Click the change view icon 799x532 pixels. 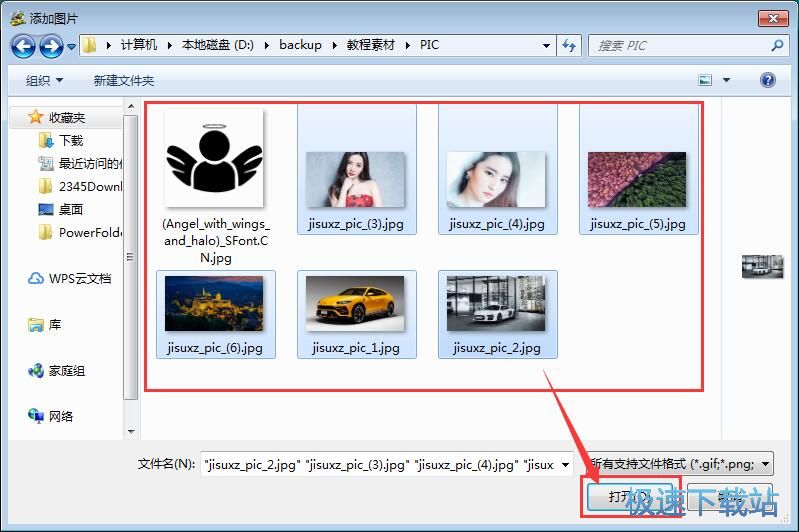click(706, 80)
